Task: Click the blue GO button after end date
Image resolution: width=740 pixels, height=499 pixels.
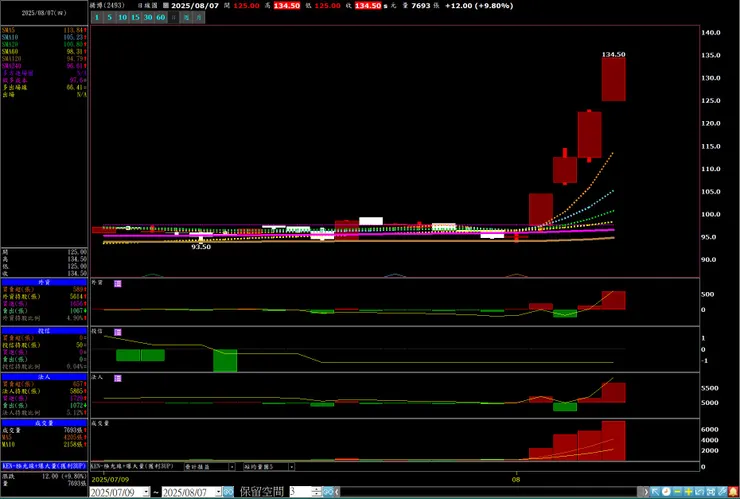Action: 228,492
